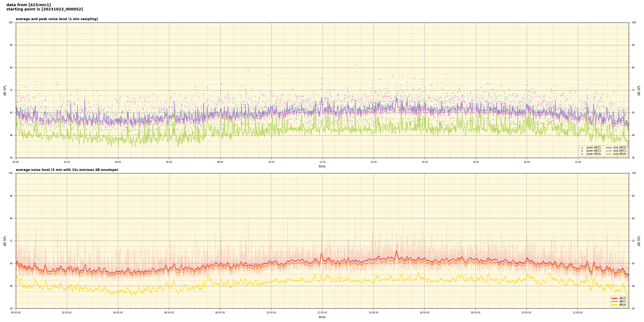Click the 'data from [423/mic1]' header text
644x322 pixels.
coord(28,5)
